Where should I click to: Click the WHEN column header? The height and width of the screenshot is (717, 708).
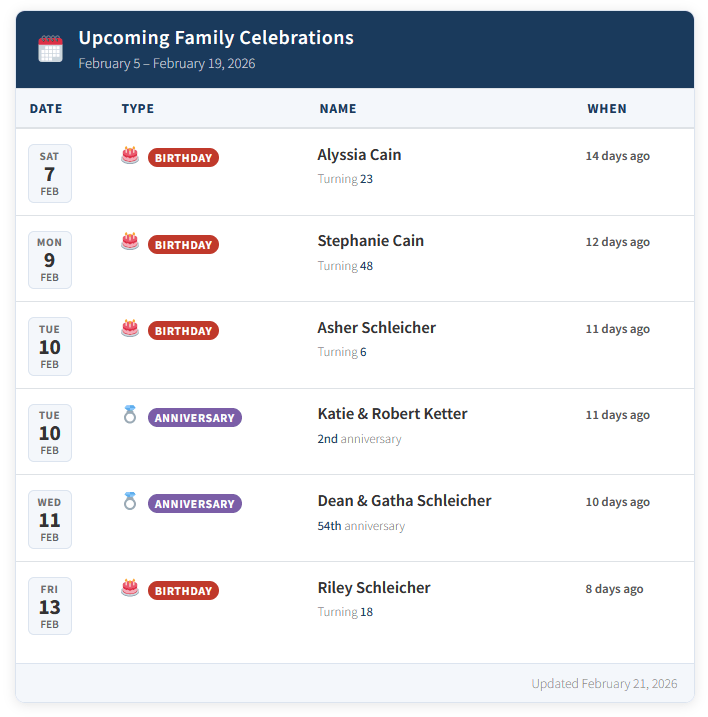[607, 109]
